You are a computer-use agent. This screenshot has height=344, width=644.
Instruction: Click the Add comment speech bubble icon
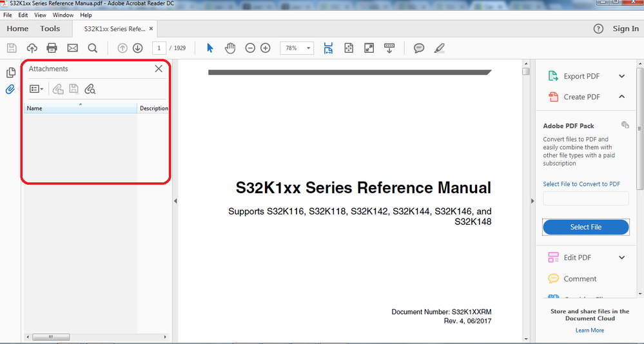click(x=419, y=48)
